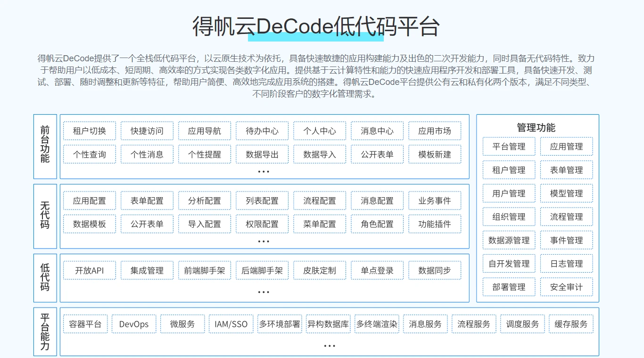Image resolution: width=644 pixels, height=358 pixels.
Task: Click the 应用配置 box
Action: 90,201
